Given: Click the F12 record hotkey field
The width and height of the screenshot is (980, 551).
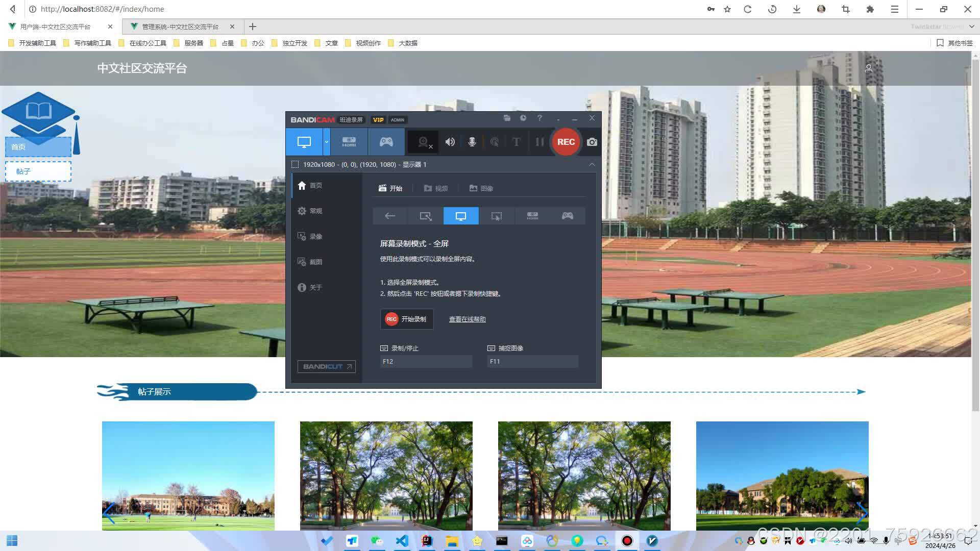Looking at the screenshot, I should pyautogui.click(x=426, y=361).
